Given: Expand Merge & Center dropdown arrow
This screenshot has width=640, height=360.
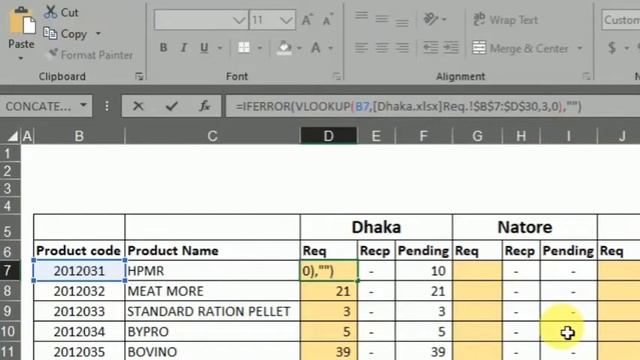Looking at the screenshot, I should tap(580, 48).
